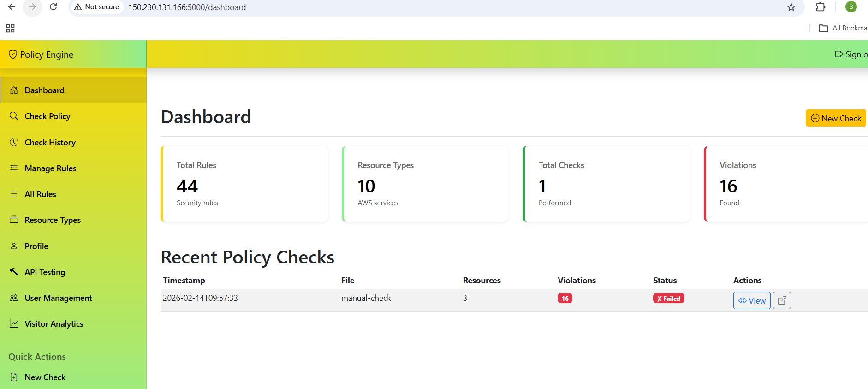Click the Resource Types 10 card
This screenshot has width=868, height=389.
[425, 184]
